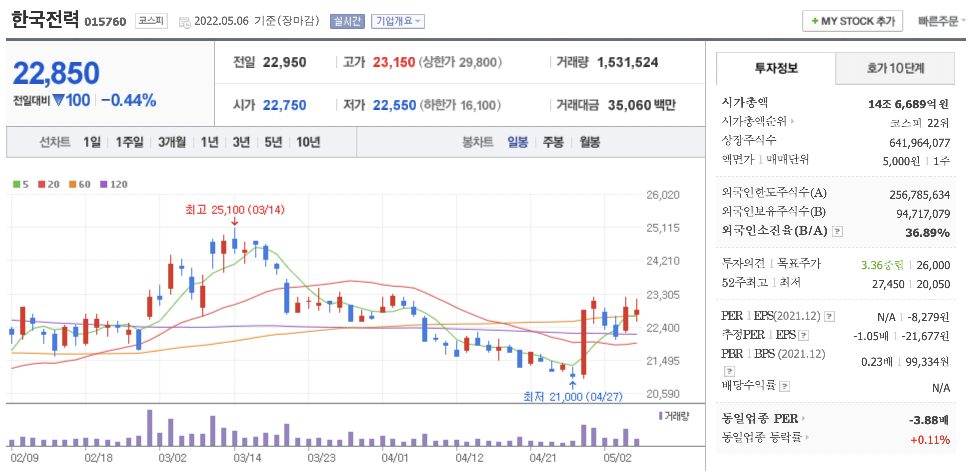Select the 10년 line chart period
This screenshot has width=980, height=471.
coord(308,142)
